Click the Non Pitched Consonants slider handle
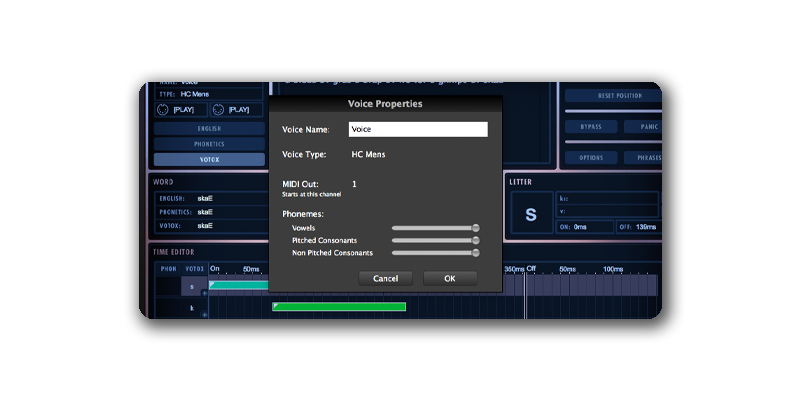 click(x=475, y=253)
